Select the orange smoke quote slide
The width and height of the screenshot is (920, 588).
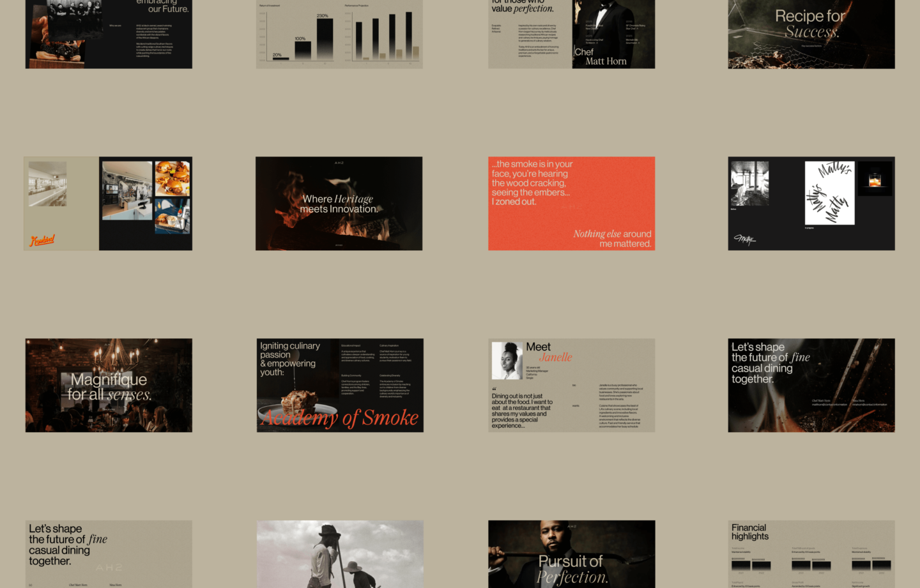(x=571, y=204)
